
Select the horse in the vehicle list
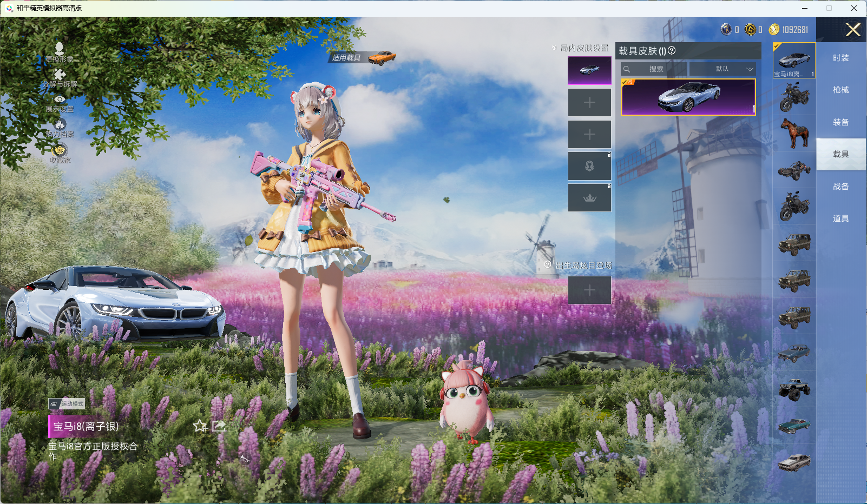[794, 133]
